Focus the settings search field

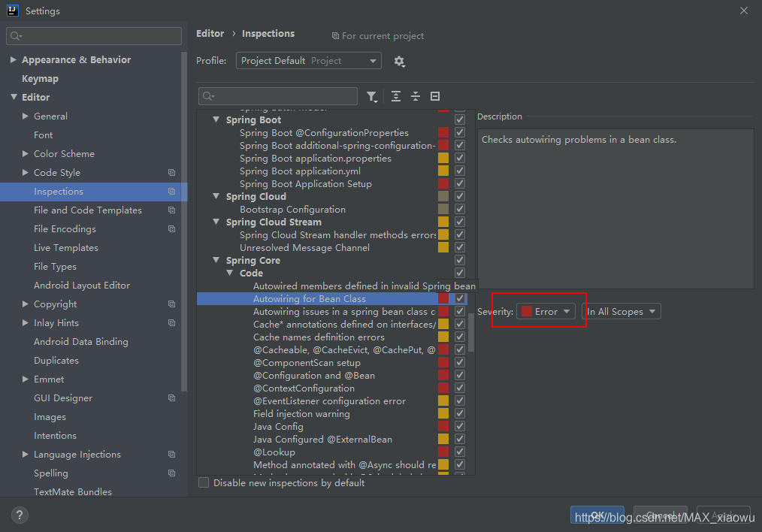(94, 36)
